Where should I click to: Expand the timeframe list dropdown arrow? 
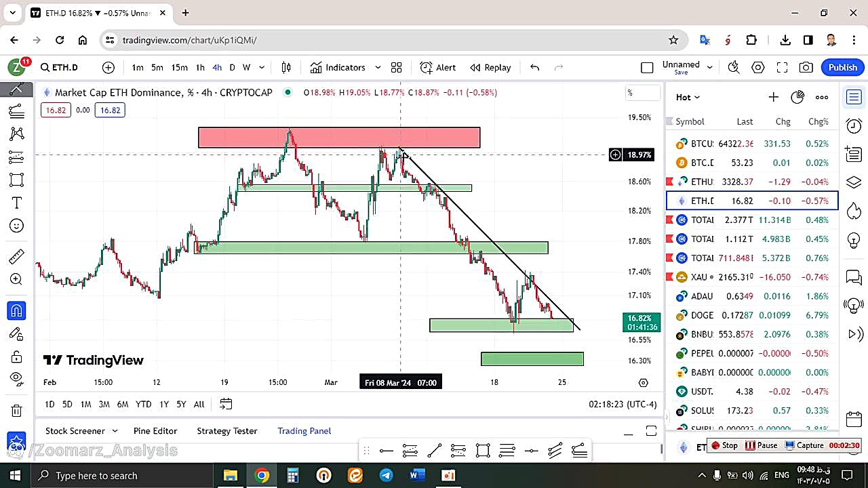(262, 67)
